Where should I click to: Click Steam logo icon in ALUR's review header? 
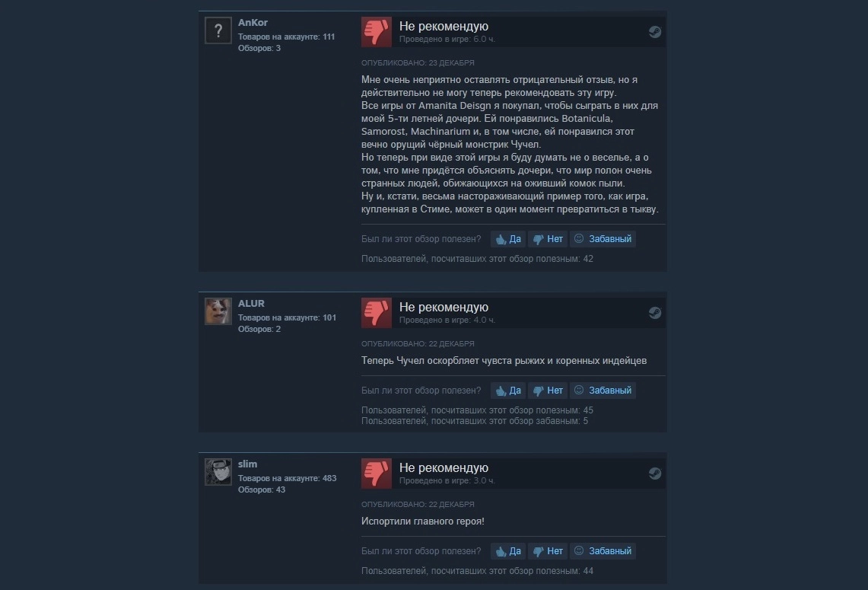click(655, 312)
